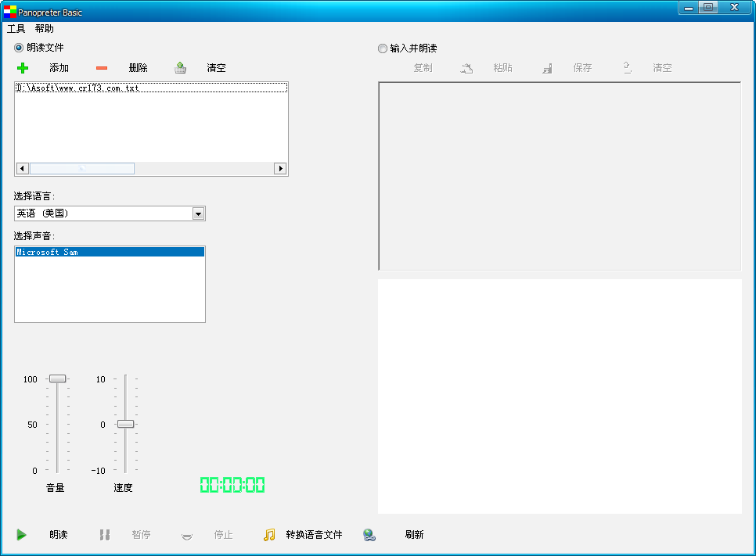Viewport: 756px width, 556px height.
Task: Select the 朗读文件 radio button
Action: (19, 48)
